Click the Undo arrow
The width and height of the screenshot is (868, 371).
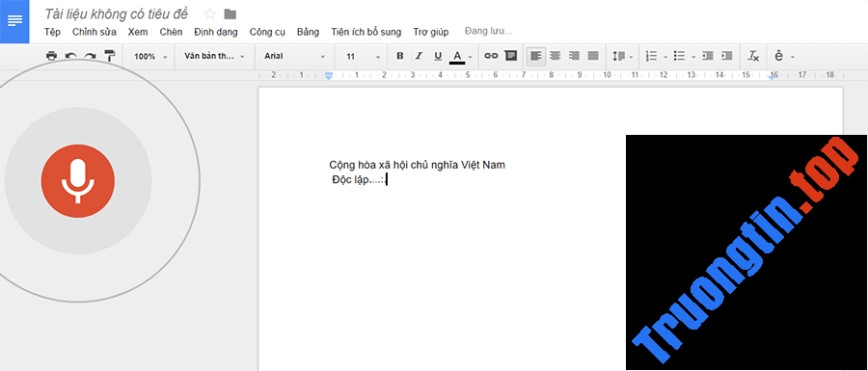click(x=70, y=56)
